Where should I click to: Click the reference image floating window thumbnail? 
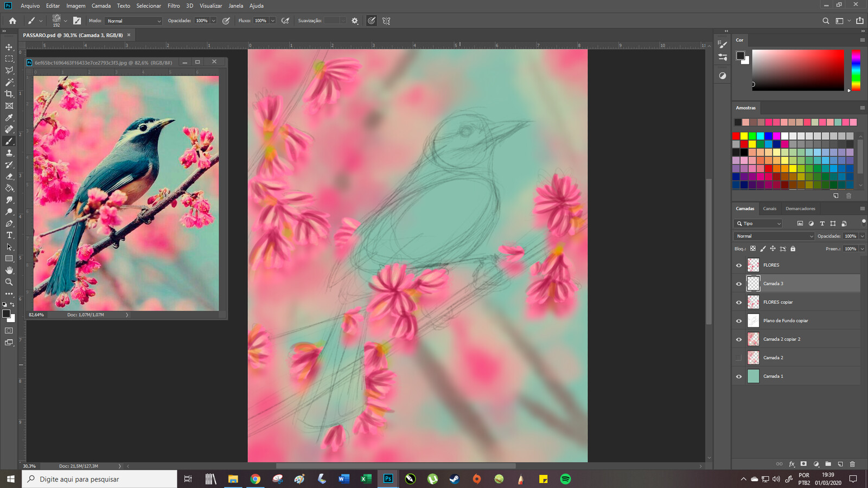[126, 193]
